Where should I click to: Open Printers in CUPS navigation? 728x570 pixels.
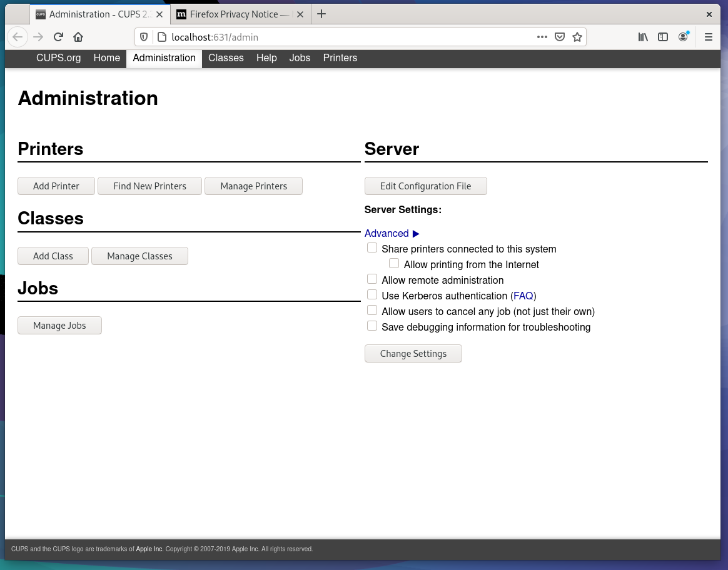tap(340, 58)
